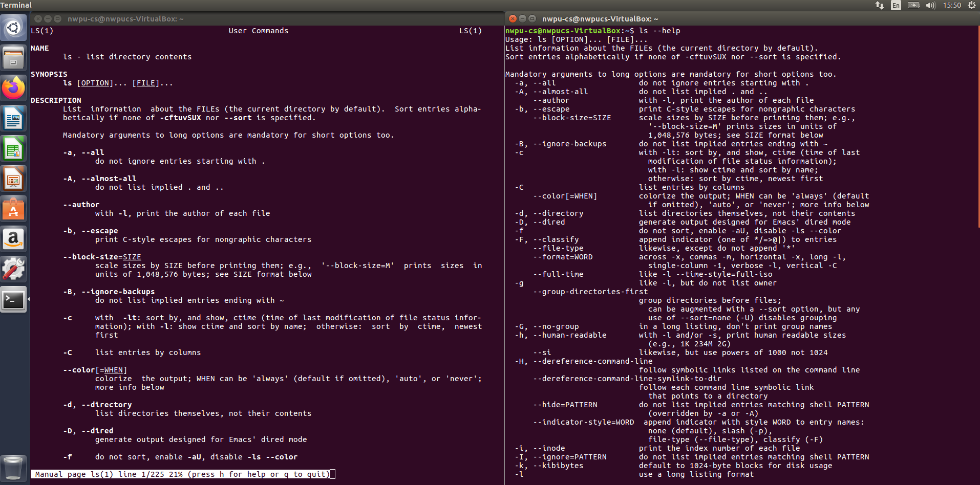Launch Firefox web browser from dock
The image size is (980, 485).
tap(14, 88)
